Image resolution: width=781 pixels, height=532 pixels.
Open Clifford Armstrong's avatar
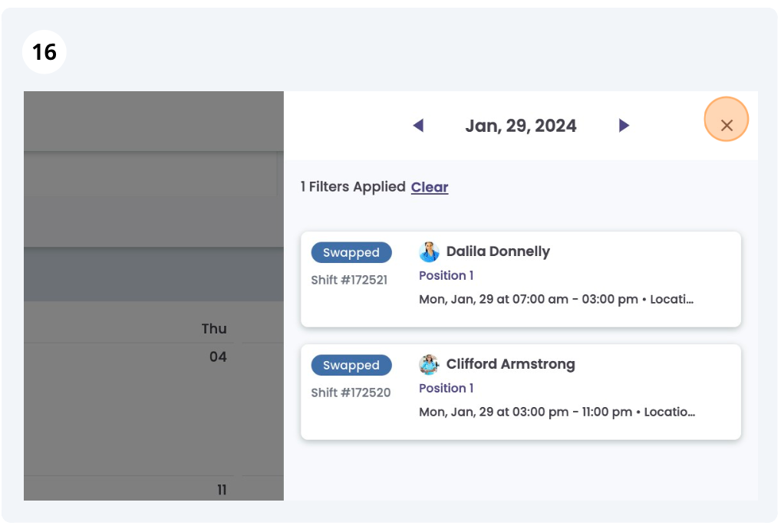[429, 364]
